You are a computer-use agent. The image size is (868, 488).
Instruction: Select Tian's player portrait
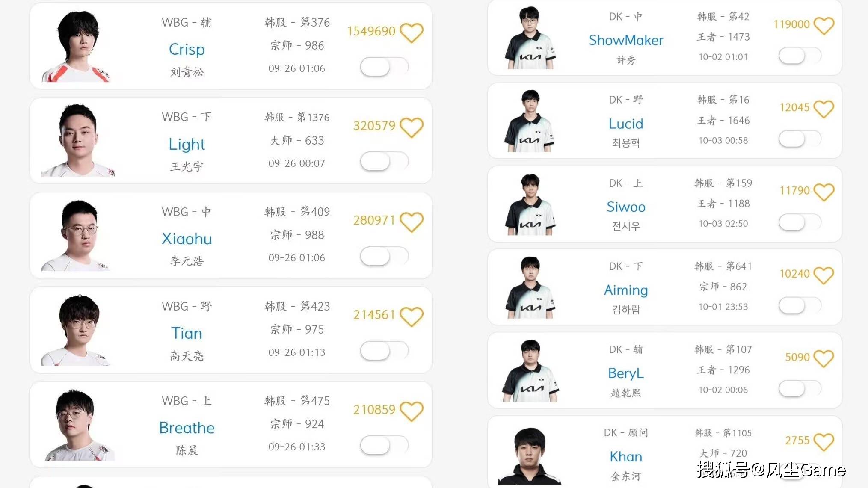(78, 330)
